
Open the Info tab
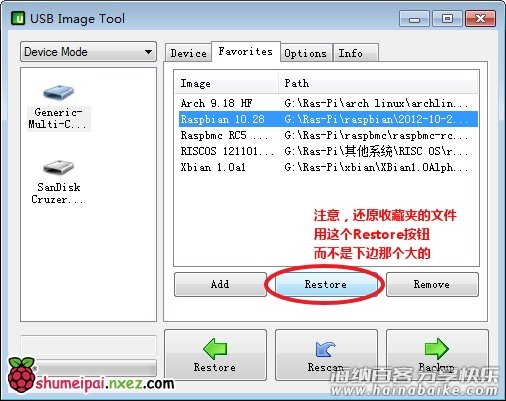click(355, 53)
